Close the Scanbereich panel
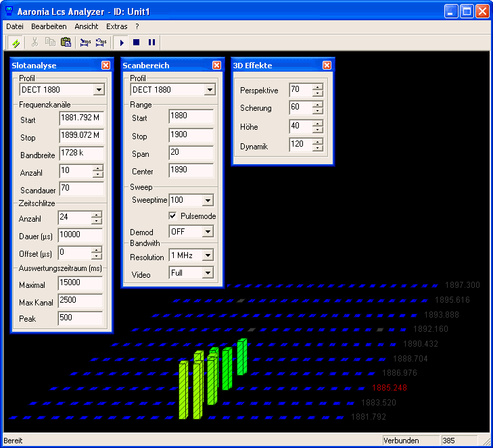The height and width of the screenshot is (448, 493). click(216, 65)
